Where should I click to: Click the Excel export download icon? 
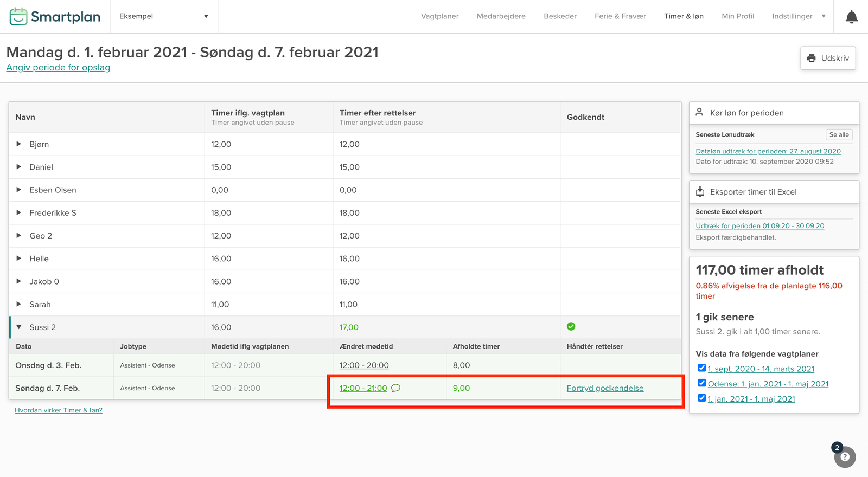click(700, 191)
